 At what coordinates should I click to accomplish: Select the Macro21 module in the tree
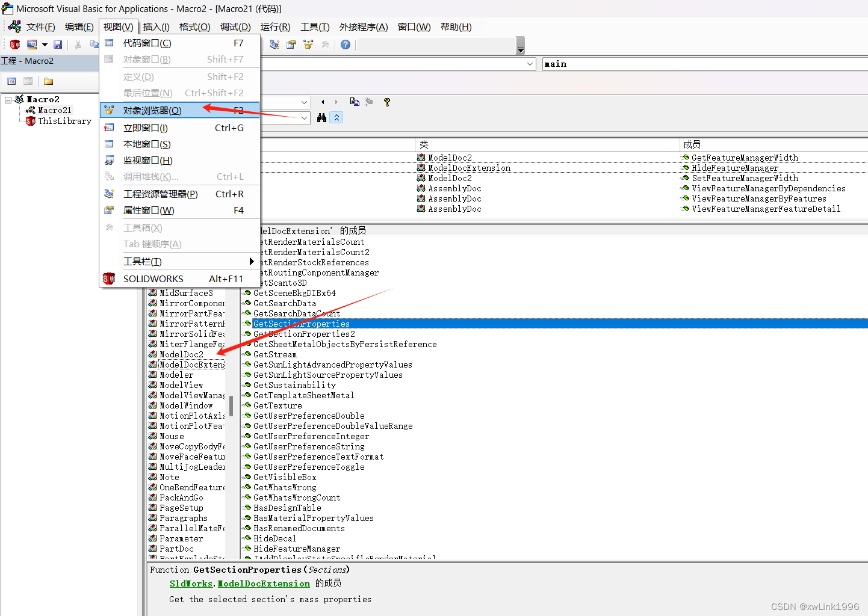click(55, 110)
